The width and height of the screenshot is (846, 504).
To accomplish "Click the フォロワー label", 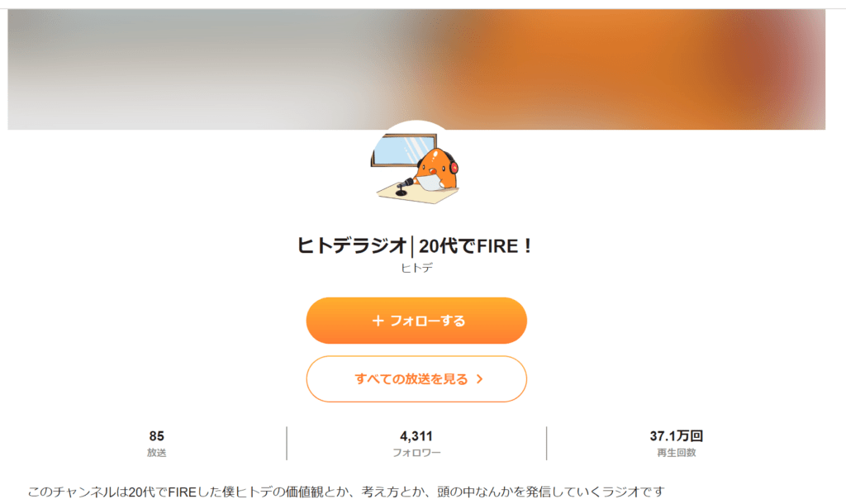I will [x=416, y=453].
